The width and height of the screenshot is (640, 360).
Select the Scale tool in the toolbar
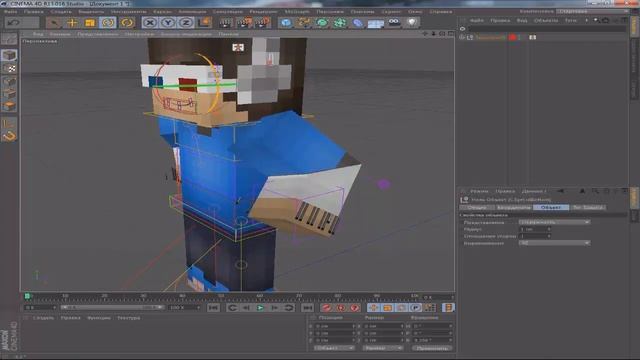click(x=90, y=23)
